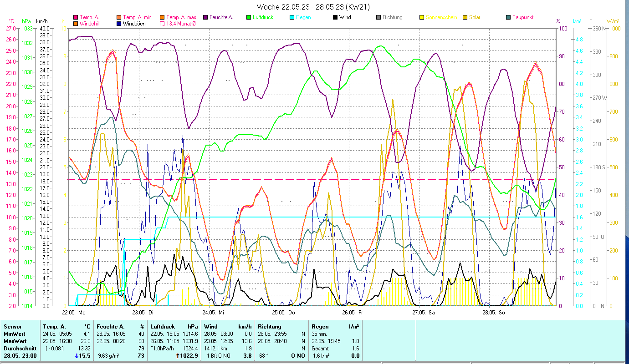Screen dimensions: 629x364
Task: Click the "Temp. A. min" legend label
Action: point(138,17)
